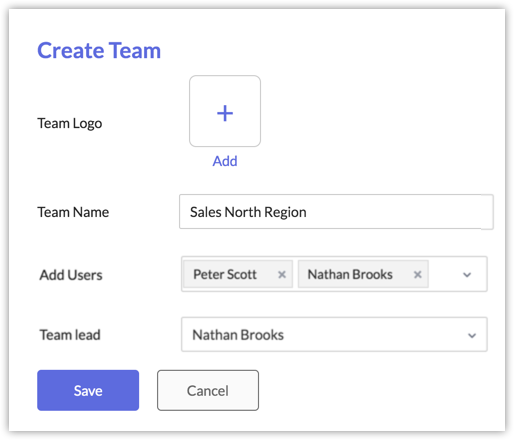The height and width of the screenshot is (440, 514).
Task: Open the Team lead dropdown arrow
Action: [472, 335]
